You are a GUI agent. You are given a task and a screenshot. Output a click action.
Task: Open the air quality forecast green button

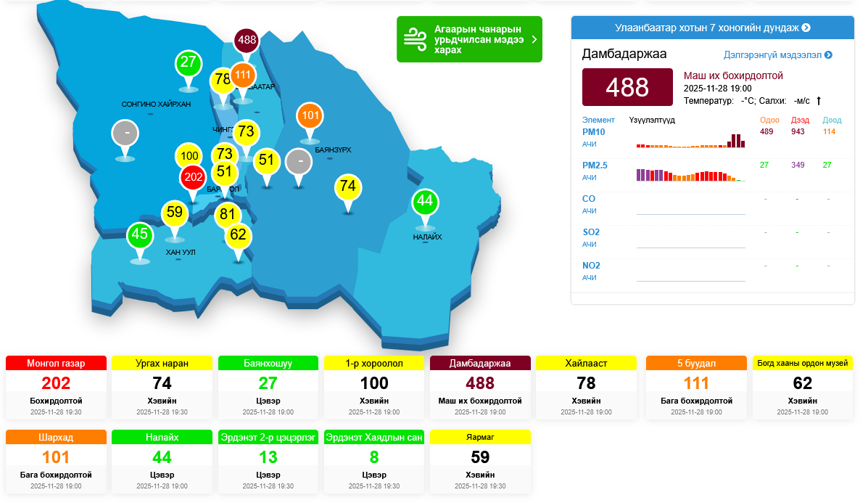(469, 39)
